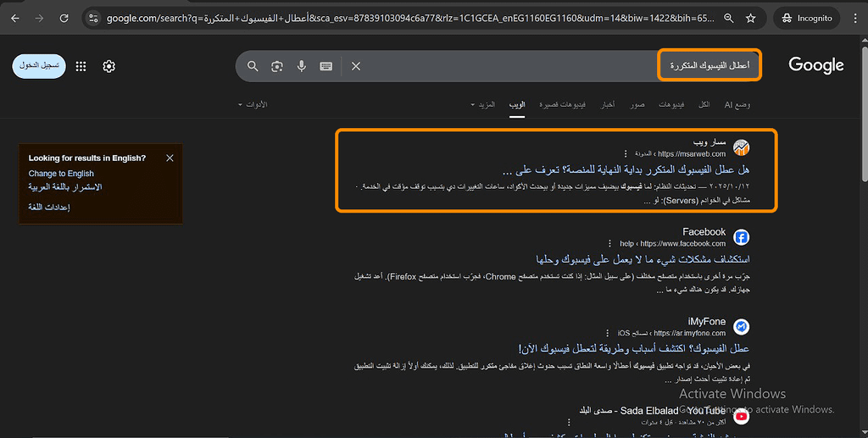Open the zoom magnifier icon in address bar
Viewport: 868px width, 438px height.
[x=728, y=19]
